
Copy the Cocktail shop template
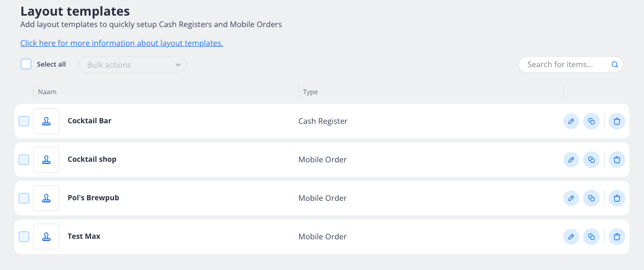[x=591, y=160]
